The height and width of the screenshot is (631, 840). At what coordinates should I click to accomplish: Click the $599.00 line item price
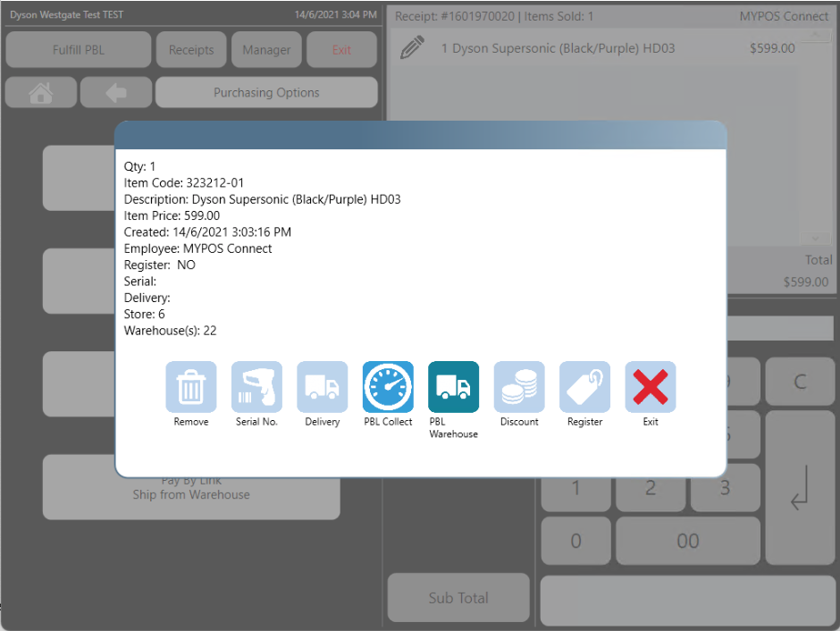[772, 48]
